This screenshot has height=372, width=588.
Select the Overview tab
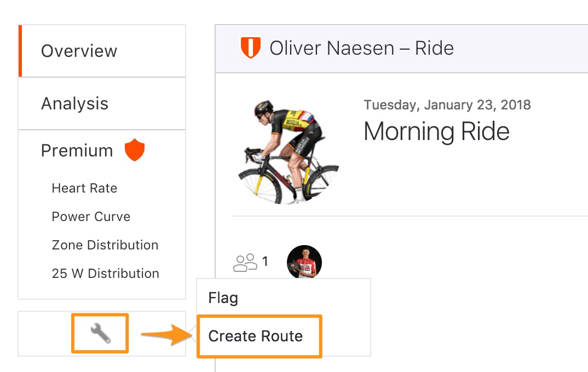[102, 51]
